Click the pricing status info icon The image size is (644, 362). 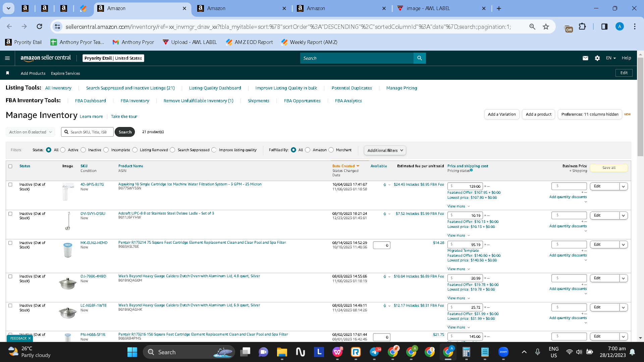471,170
